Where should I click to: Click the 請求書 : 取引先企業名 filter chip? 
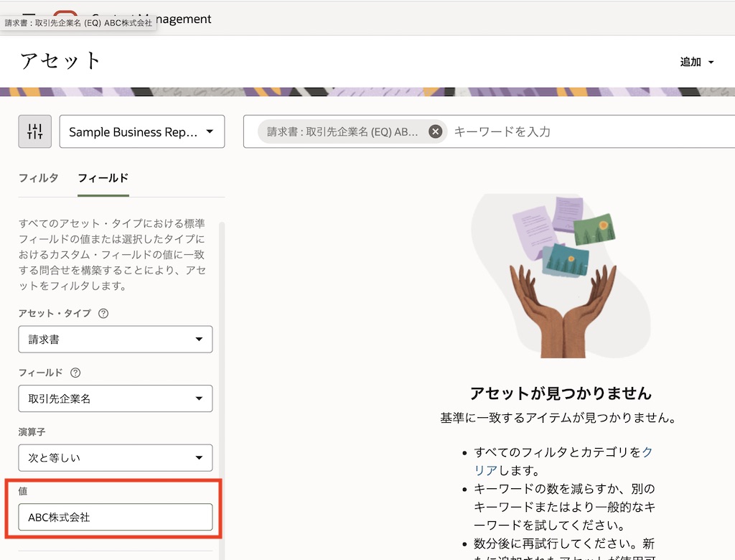(x=342, y=132)
